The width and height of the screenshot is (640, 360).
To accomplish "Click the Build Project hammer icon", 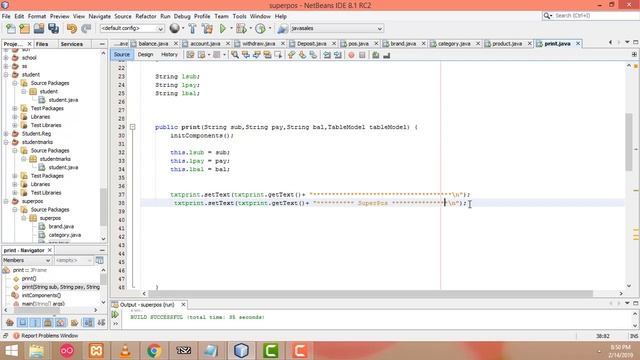I will click(192, 29).
